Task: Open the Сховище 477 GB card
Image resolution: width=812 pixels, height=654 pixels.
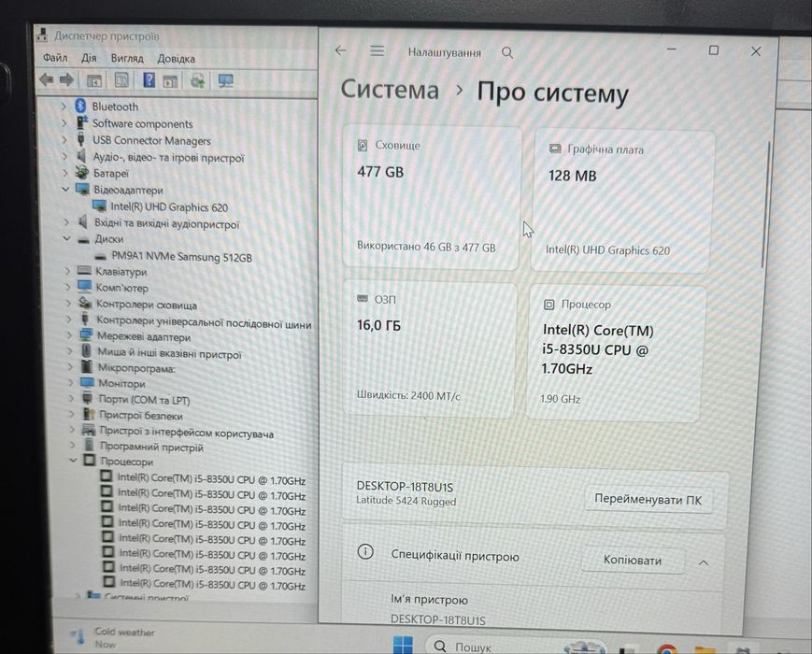Action: (x=432, y=197)
